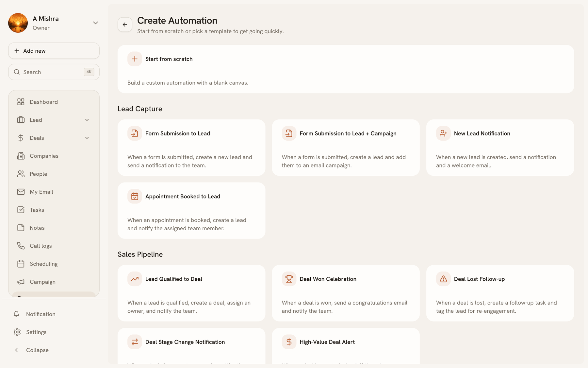The height and width of the screenshot is (368, 588).
Task: Click the New Lead Notification title text
Action: point(482,133)
